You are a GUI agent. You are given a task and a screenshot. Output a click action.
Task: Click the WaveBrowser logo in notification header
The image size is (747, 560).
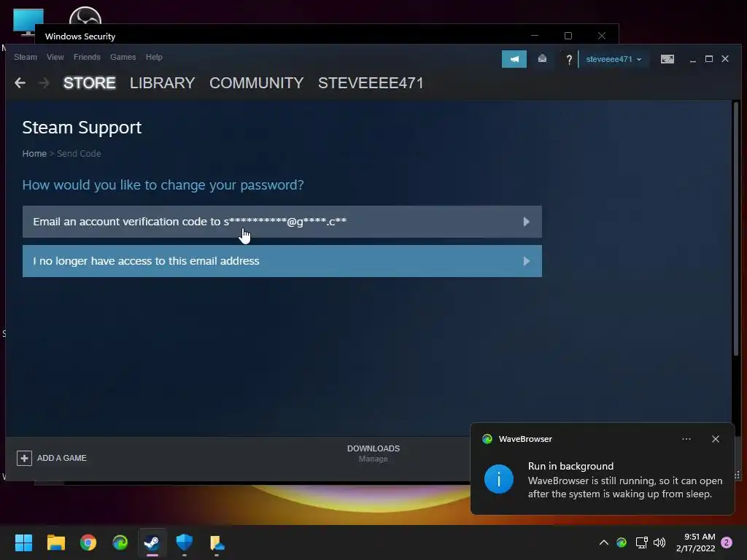487,439
